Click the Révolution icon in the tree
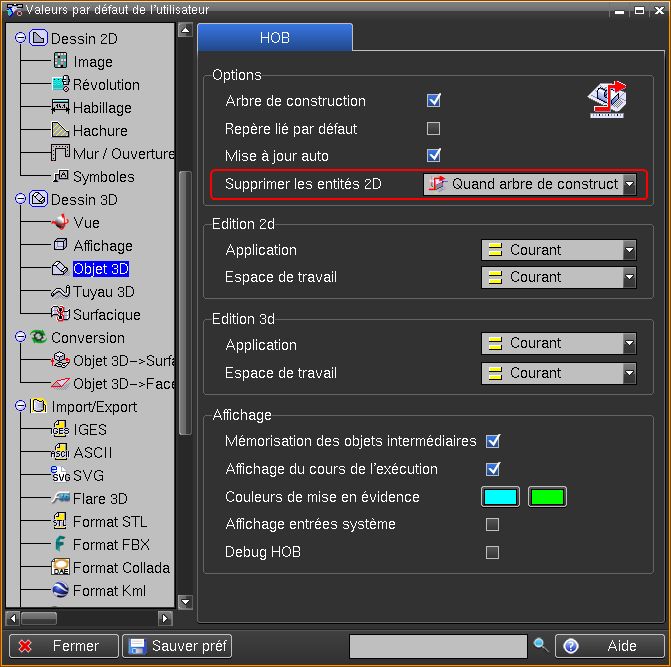The width and height of the screenshot is (671, 667). tap(59, 85)
